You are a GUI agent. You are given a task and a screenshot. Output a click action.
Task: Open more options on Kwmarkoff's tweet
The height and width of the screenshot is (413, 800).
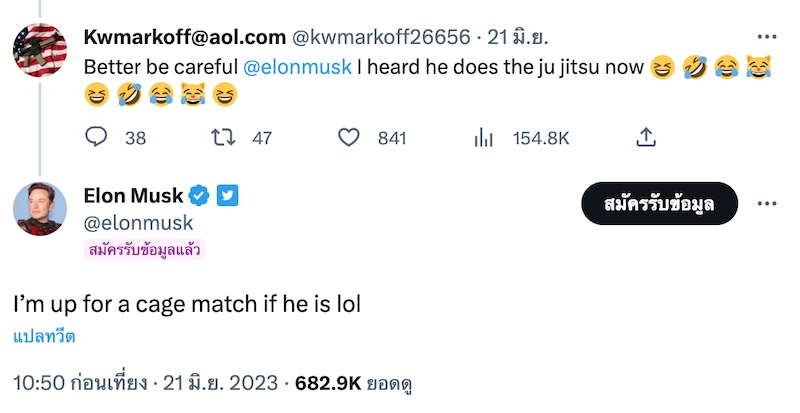(x=767, y=38)
